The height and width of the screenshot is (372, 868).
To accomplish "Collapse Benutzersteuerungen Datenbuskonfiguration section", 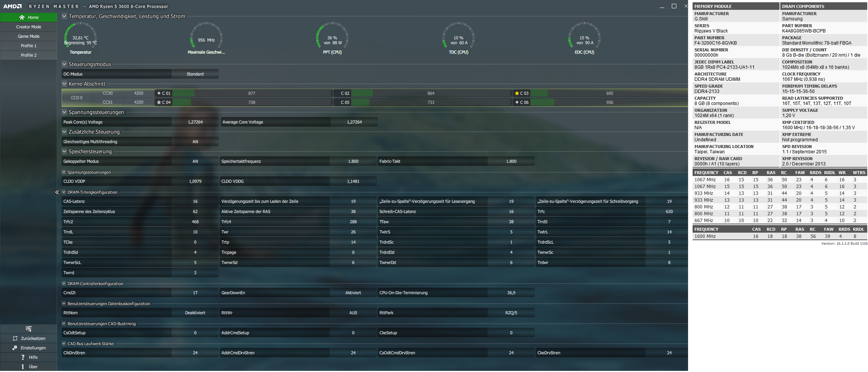I will pos(64,304).
